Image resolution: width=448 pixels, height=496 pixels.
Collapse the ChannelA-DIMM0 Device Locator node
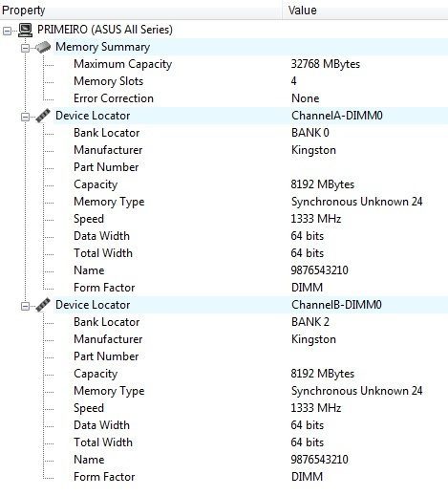(25, 117)
